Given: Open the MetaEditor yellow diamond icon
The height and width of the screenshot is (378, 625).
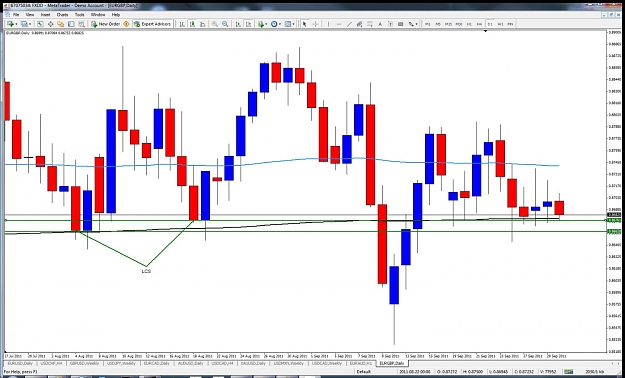Looking at the screenshot, I should [126, 24].
